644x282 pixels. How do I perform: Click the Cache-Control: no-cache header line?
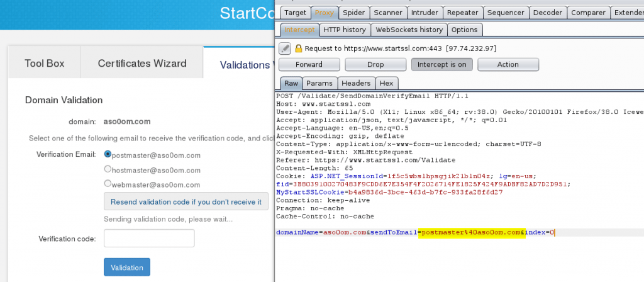point(325,217)
